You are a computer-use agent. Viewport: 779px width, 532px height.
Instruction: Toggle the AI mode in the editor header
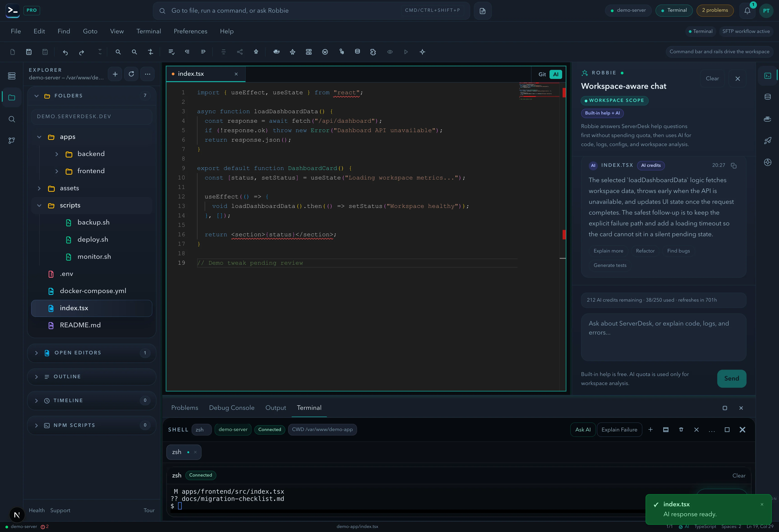(556, 74)
